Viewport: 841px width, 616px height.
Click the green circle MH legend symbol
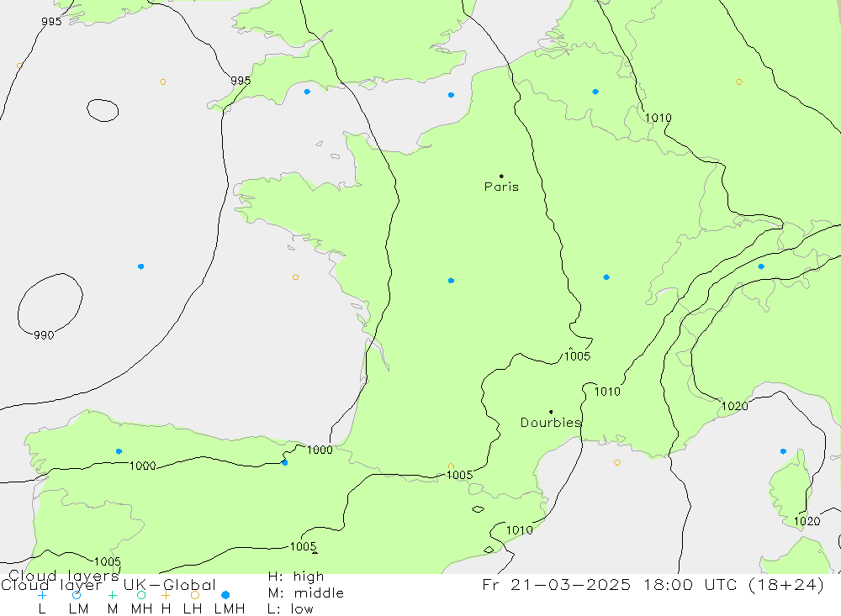coord(141,595)
